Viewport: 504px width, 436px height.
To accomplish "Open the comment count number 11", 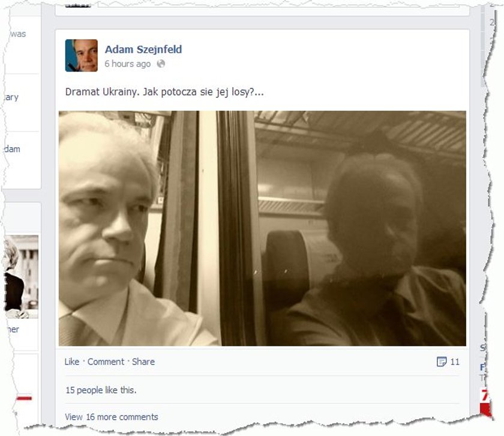I will coord(455,362).
